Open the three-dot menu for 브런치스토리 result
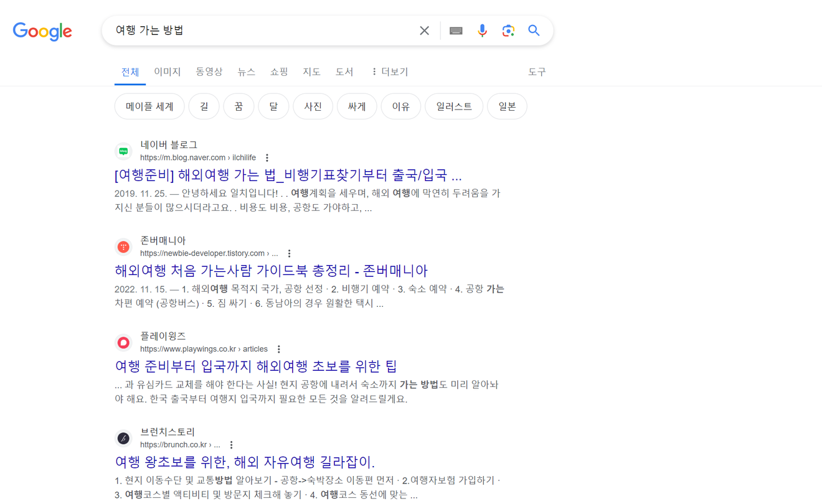The image size is (822, 504). 231,446
